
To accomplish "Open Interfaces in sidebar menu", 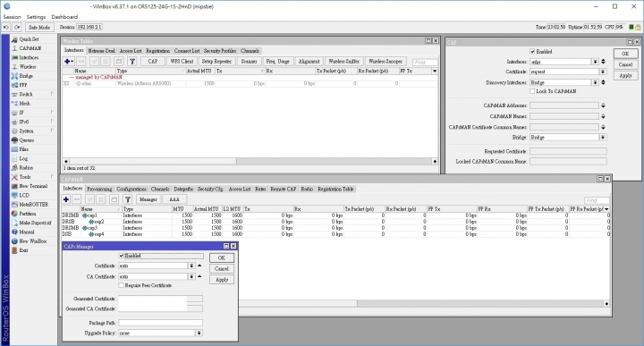I will click(29, 57).
